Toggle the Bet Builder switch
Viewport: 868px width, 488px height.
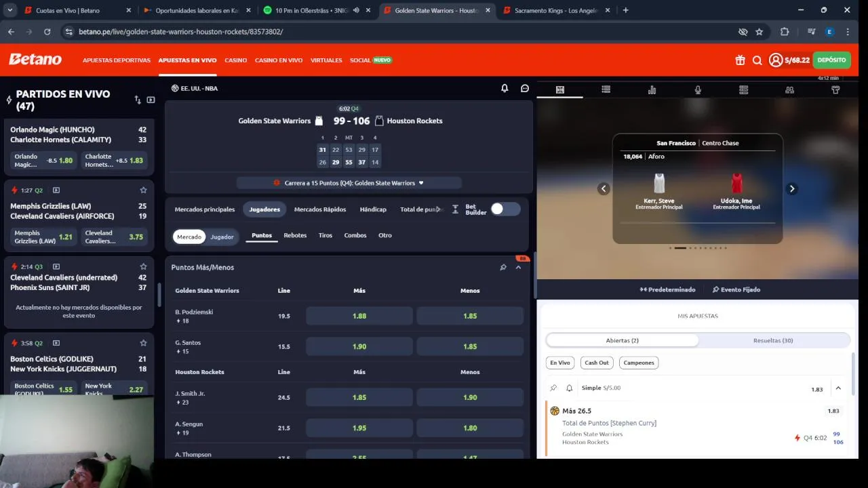pos(505,209)
